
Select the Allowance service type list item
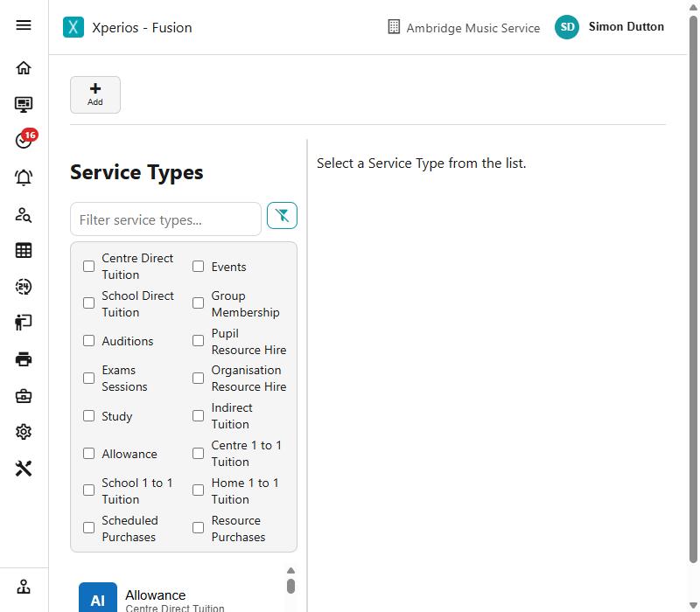(x=178, y=598)
